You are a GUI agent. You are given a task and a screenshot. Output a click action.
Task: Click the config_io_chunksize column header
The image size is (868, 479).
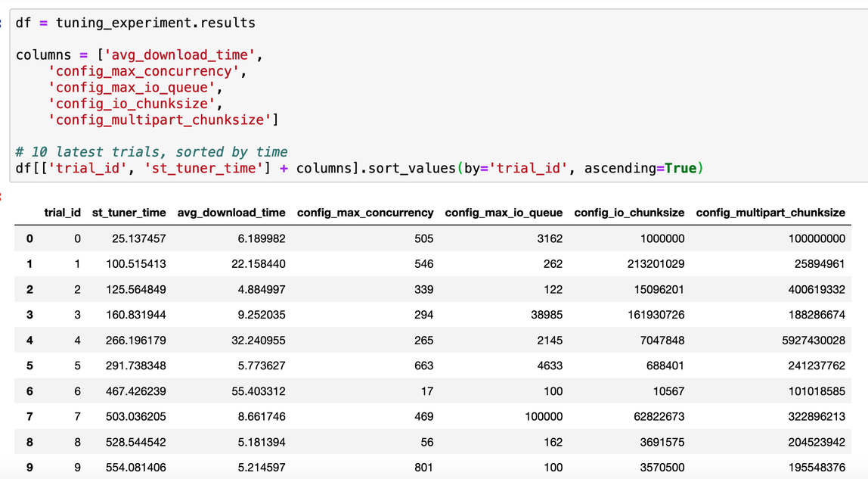pos(629,213)
